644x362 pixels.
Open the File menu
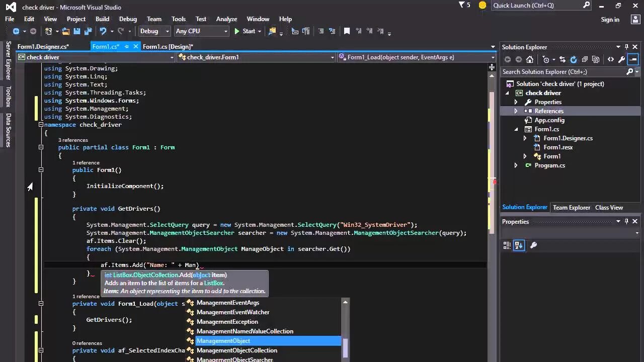point(10,19)
